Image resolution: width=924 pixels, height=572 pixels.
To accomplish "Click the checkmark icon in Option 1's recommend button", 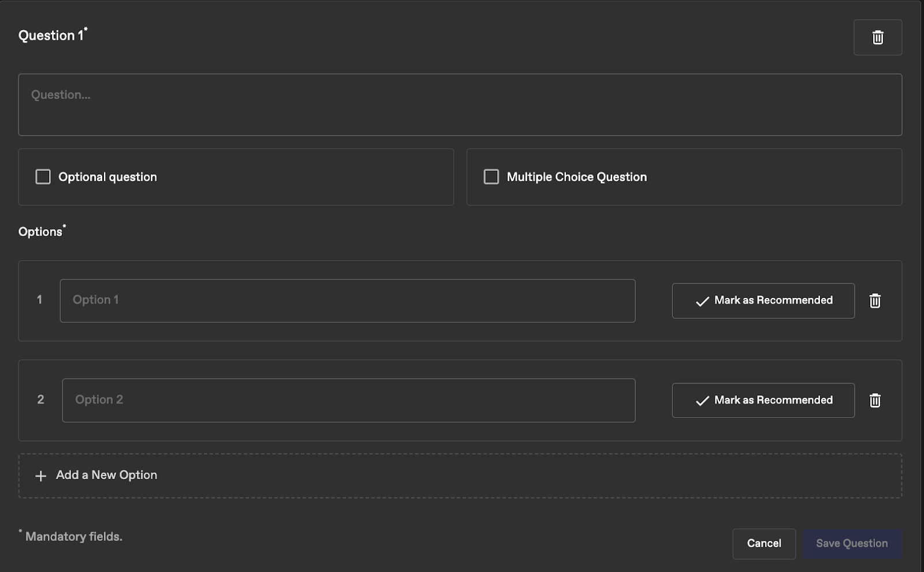I will point(702,301).
